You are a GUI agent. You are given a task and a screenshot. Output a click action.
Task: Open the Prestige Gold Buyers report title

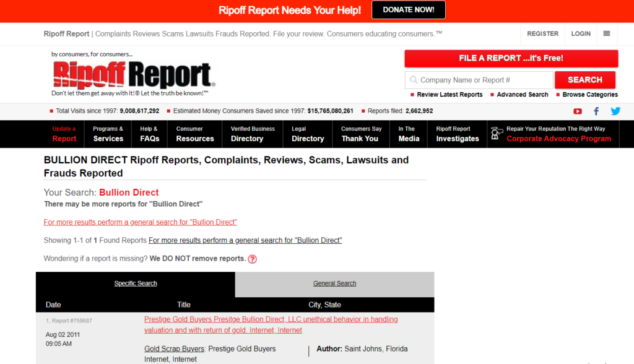point(271,325)
